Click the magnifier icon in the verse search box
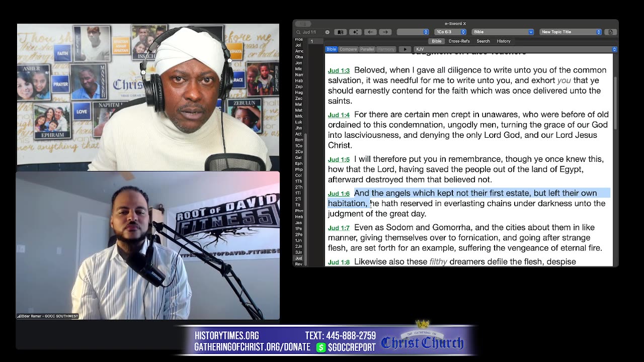This screenshot has width=644, height=362. click(298, 32)
